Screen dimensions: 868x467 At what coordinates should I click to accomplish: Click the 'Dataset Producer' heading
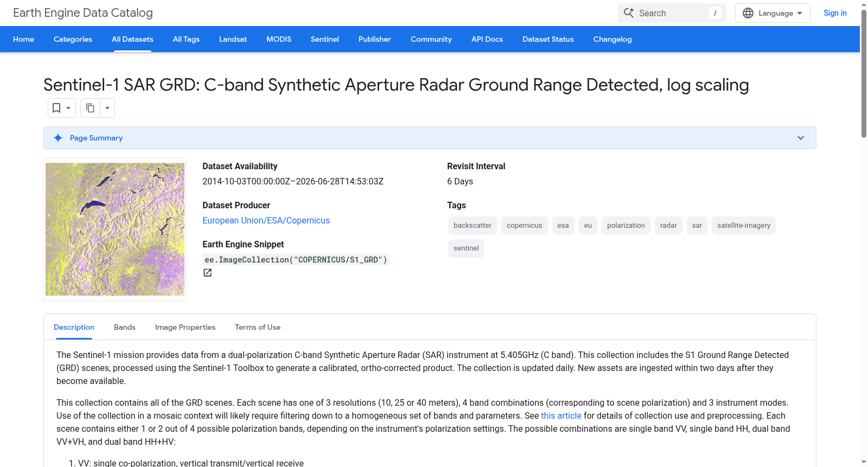(x=236, y=205)
